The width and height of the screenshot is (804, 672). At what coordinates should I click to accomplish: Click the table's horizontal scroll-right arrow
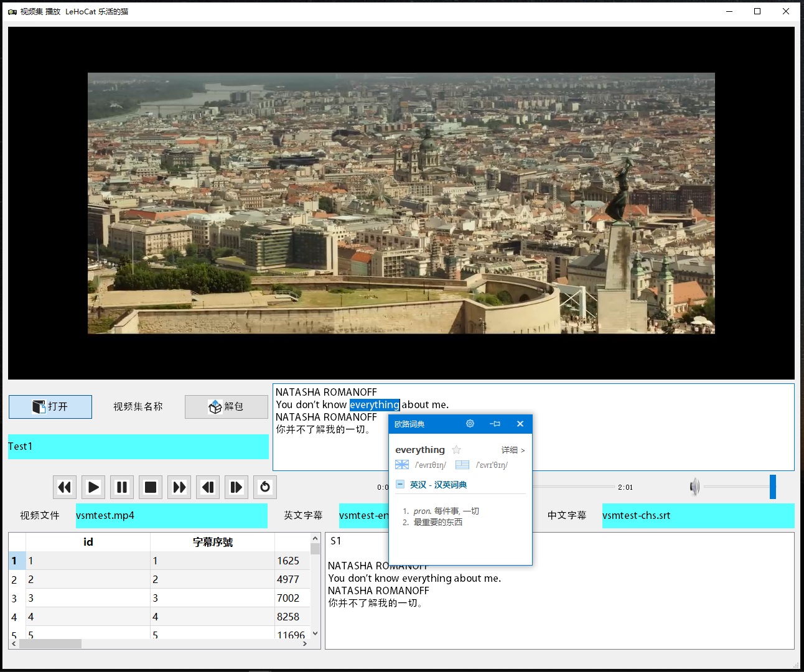point(304,644)
